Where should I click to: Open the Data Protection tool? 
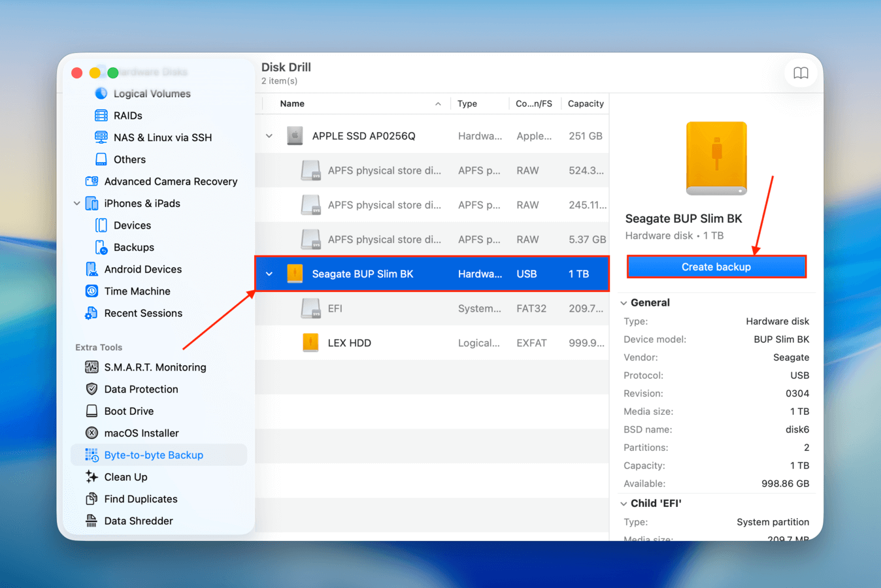[142, 389]
